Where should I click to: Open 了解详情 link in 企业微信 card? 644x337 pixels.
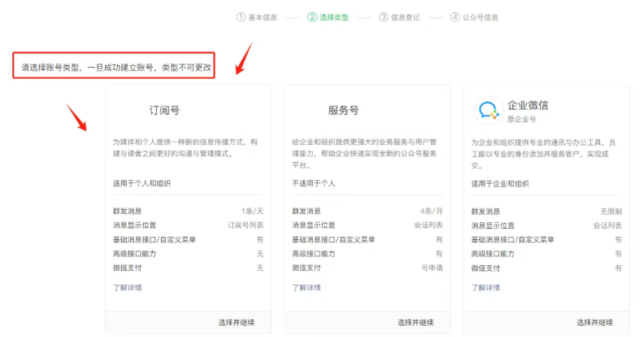(485, 287)
